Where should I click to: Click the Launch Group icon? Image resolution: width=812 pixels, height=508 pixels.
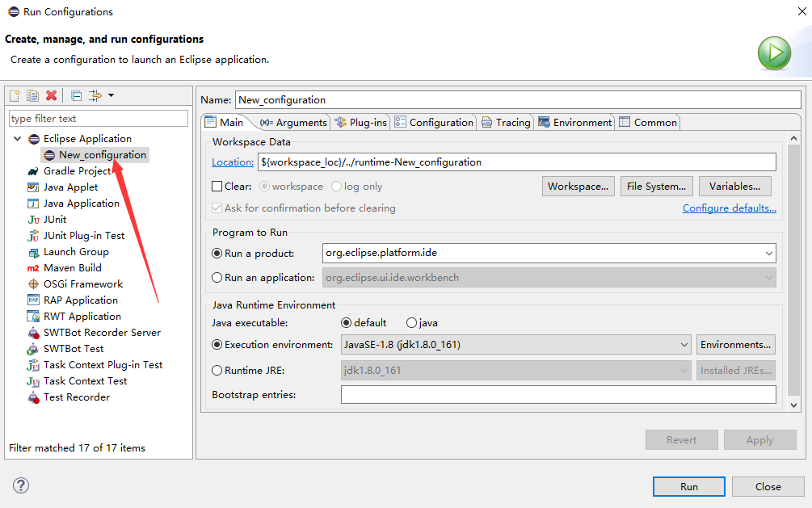tap(33, 252)
